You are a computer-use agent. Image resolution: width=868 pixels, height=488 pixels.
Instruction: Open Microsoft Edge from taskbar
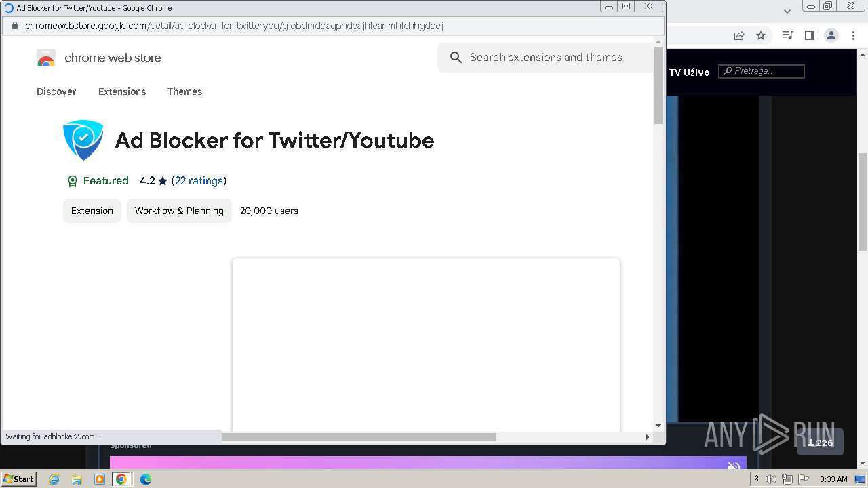coord(145,479)
